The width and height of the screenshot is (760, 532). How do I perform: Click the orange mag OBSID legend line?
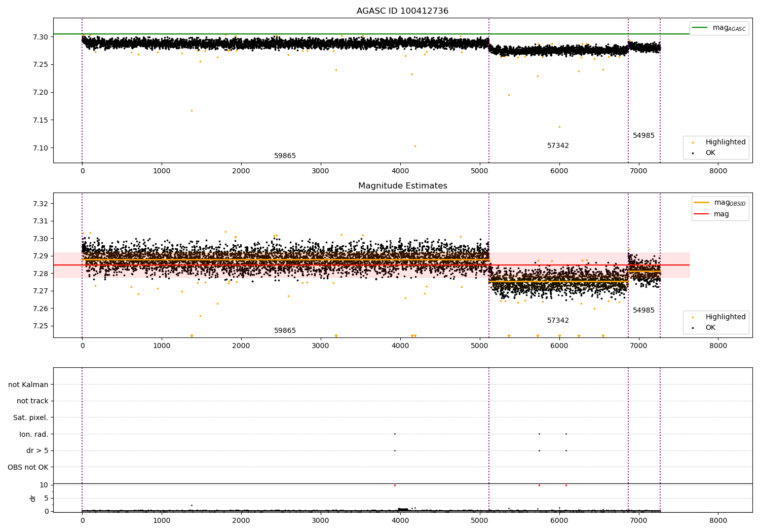(x=701, y=203)
